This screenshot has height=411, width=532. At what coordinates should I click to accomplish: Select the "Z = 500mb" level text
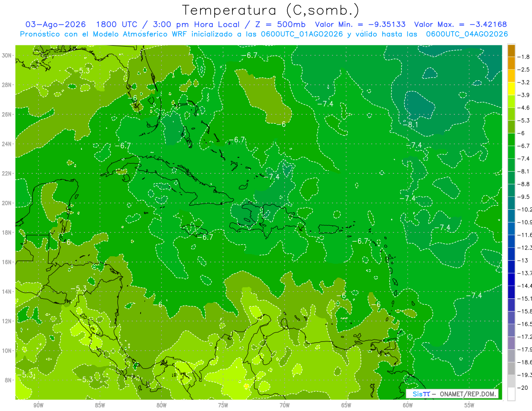[279, 24]
